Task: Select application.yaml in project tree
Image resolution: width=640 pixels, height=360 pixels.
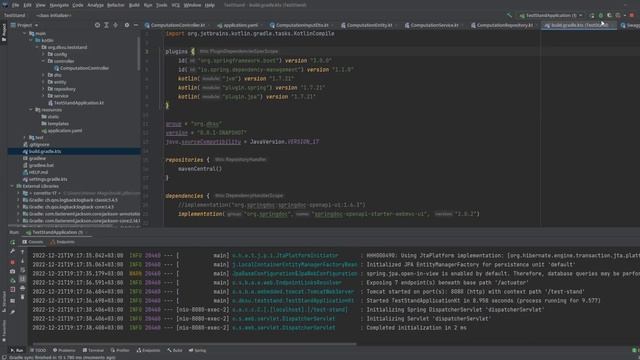Action: tap(62, 131)
